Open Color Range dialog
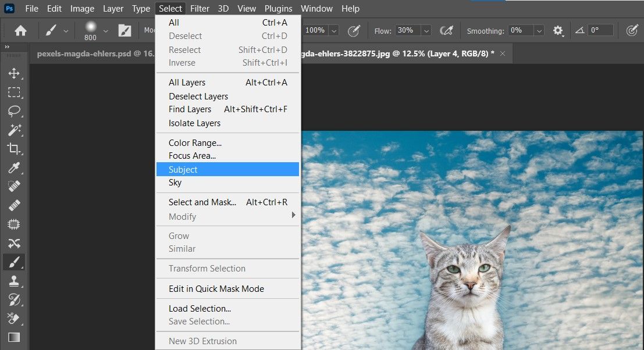 coord(227,143)
